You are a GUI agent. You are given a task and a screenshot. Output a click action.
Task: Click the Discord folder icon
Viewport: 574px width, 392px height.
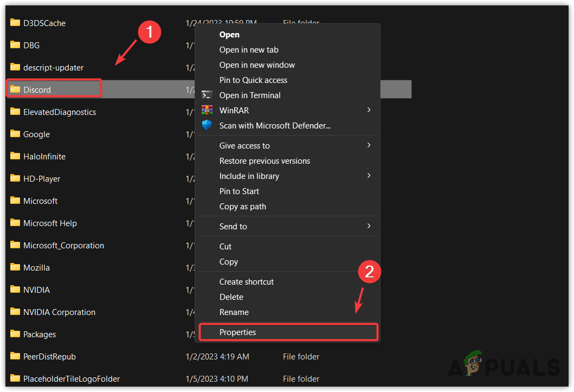[15, 88]
